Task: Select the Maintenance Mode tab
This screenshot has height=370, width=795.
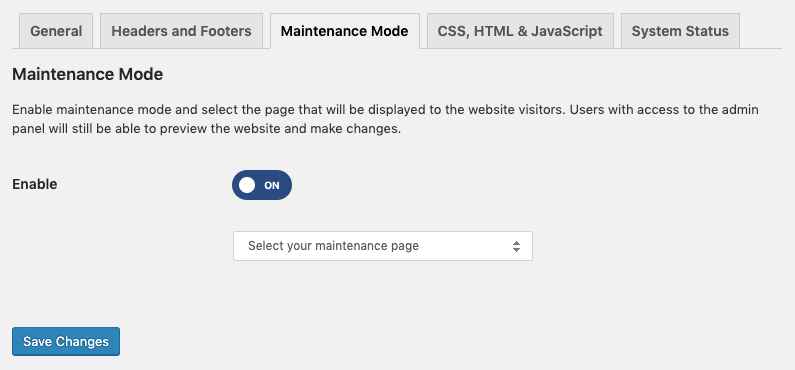Action: (345, 31)
